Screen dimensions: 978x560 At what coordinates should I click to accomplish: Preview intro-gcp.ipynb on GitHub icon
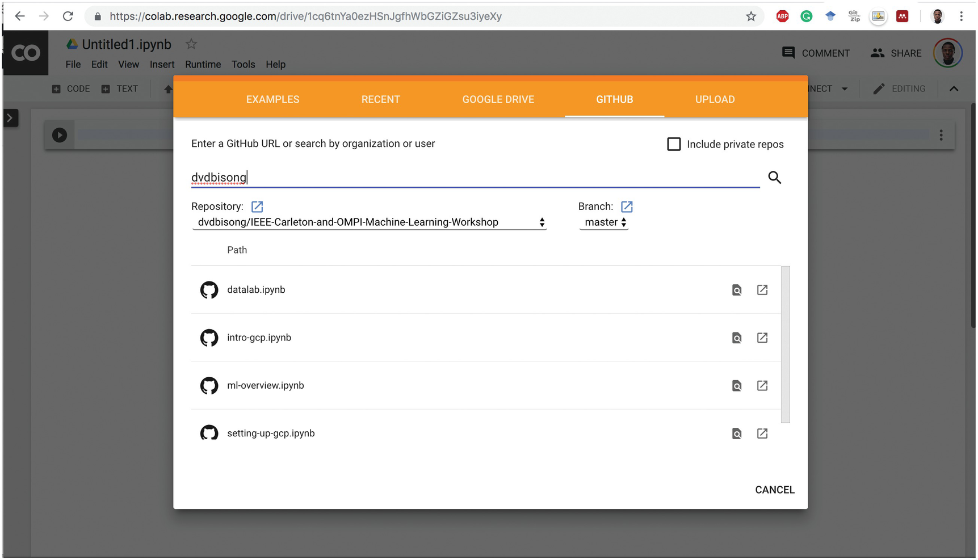pos(736,338)
